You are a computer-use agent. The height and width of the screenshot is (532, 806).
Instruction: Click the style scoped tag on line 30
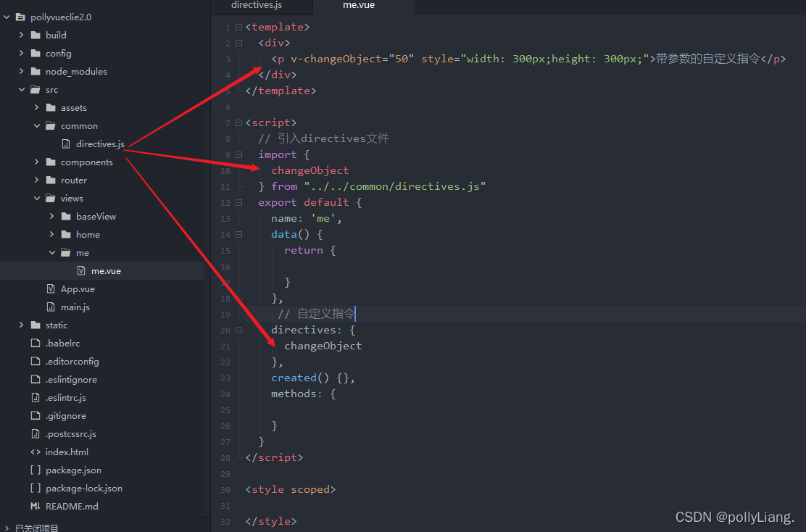click(x=291, y=489)
